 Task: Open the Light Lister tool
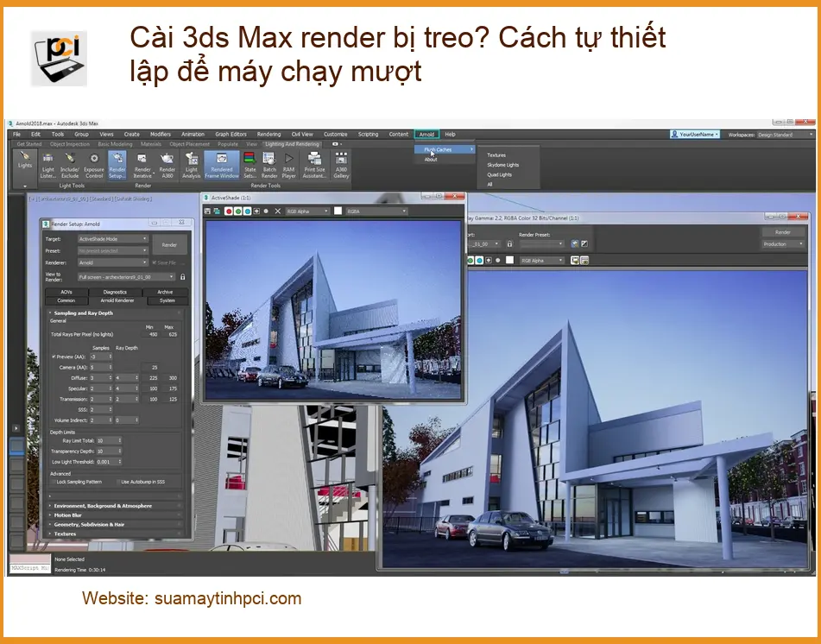47,165
